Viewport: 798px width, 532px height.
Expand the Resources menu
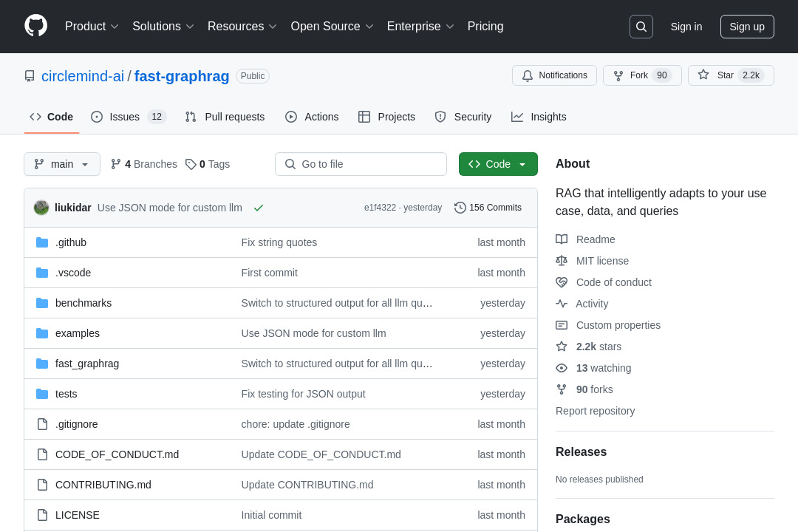coord(242,27)
